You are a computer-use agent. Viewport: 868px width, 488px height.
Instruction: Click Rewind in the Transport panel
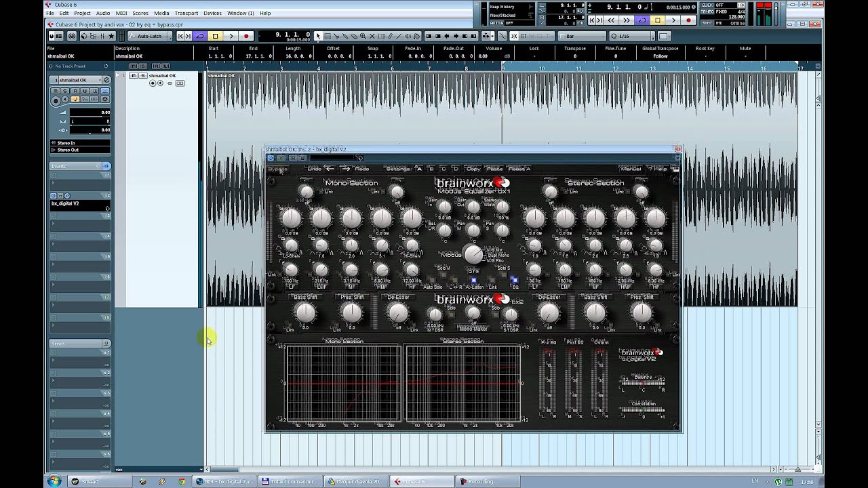coord(611,20)
